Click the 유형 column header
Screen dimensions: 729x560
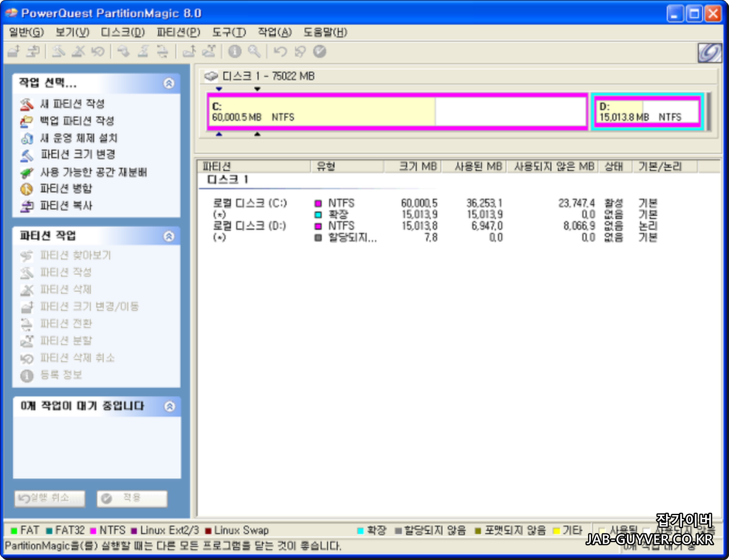347,166
